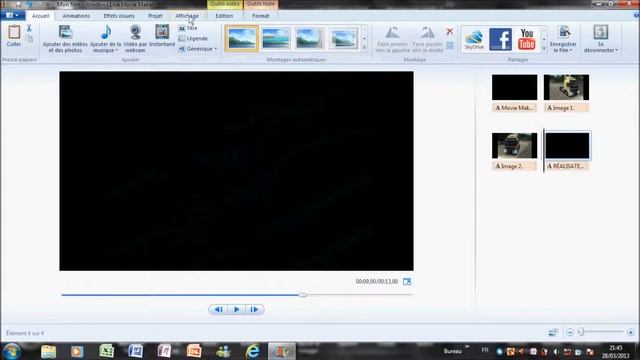640x360 pixels.
Task: Take an Instantané snapshot
Action: (x=162, y=36)
